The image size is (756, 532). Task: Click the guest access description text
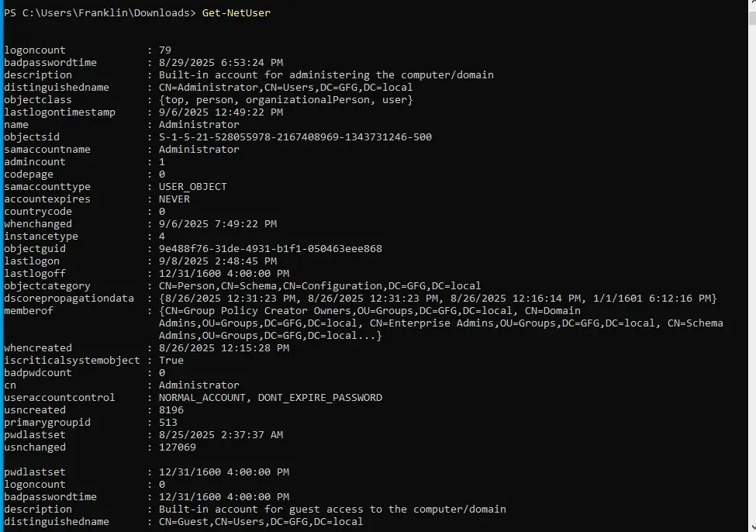tap(333, 510)
